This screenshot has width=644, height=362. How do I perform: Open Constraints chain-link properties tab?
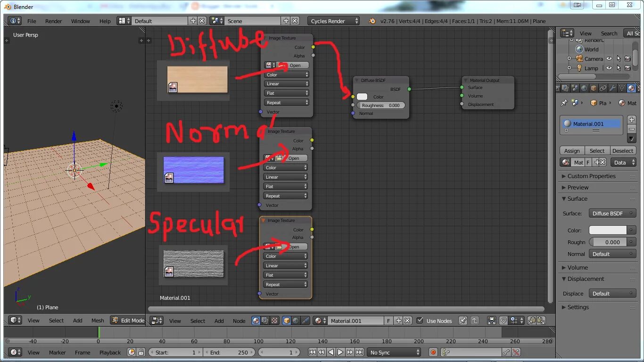(603, 88)
